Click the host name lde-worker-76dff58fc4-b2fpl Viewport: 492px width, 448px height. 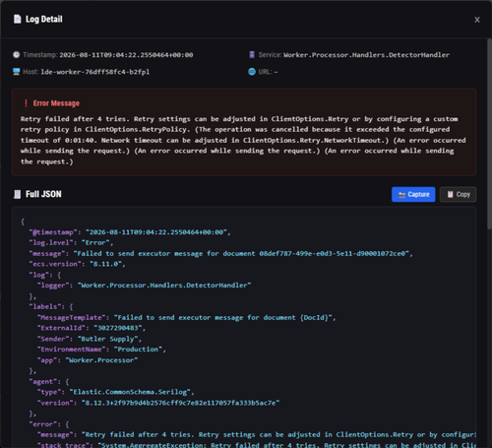[95, 72]
